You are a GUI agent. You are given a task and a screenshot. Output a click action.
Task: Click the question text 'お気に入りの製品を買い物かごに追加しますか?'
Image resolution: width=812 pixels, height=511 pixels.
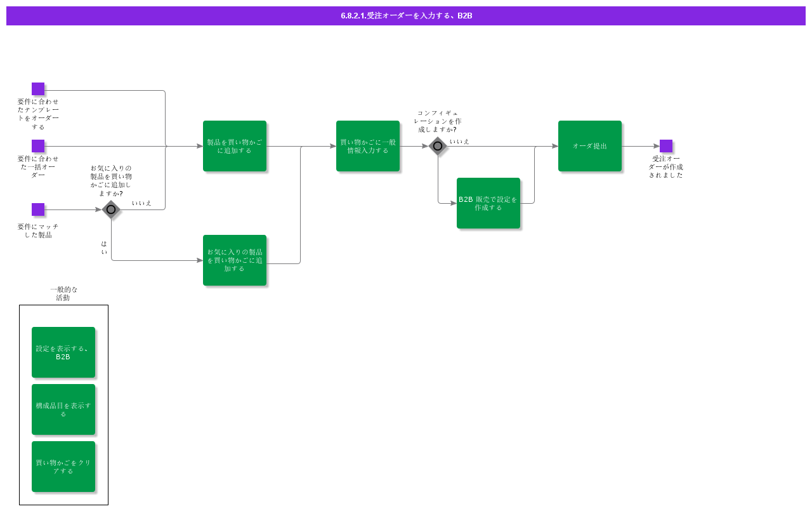click(x=111, y=181)
